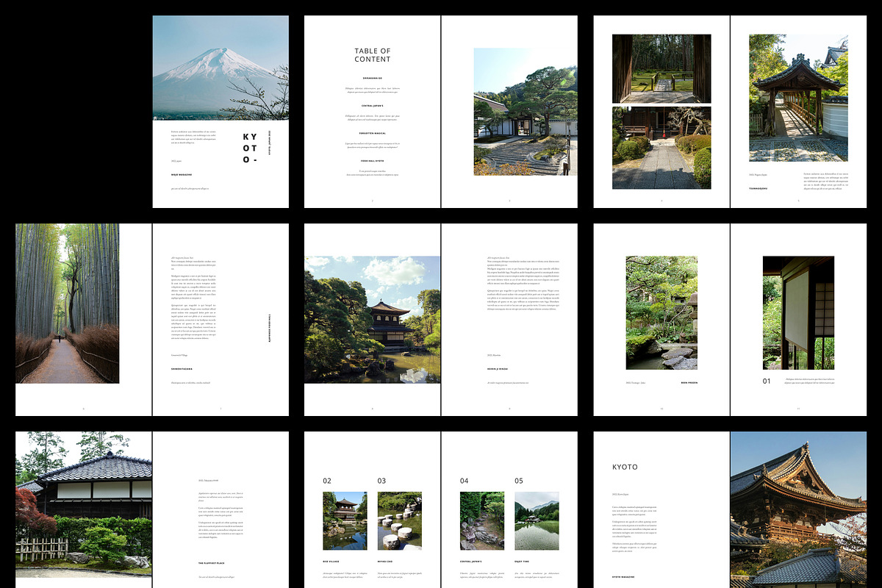The image size is (882, 588).
Task: Select the large 01 page number label
Action: pos(767,381)
